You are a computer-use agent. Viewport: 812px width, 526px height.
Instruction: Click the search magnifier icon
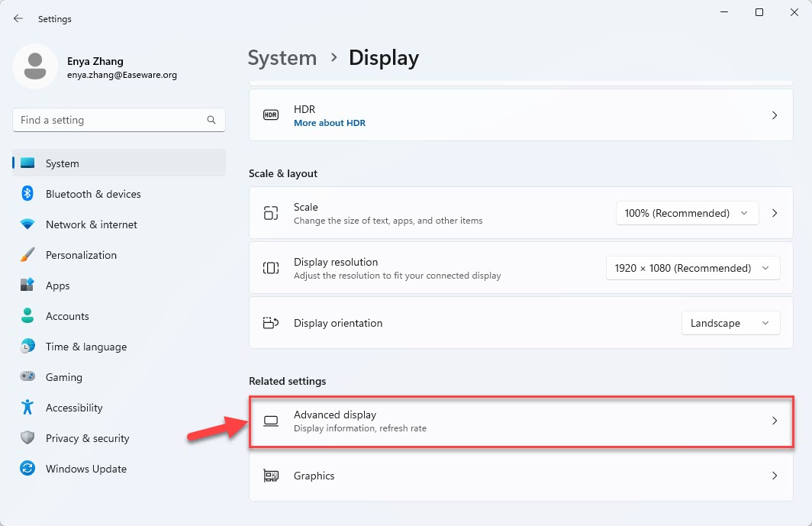click(x=211, y=120)
